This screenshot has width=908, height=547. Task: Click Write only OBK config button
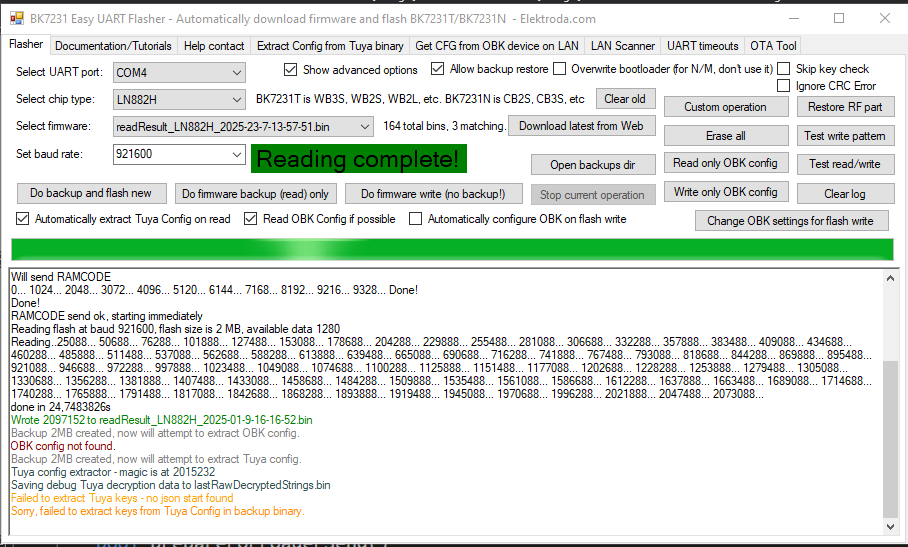[726, 192]
